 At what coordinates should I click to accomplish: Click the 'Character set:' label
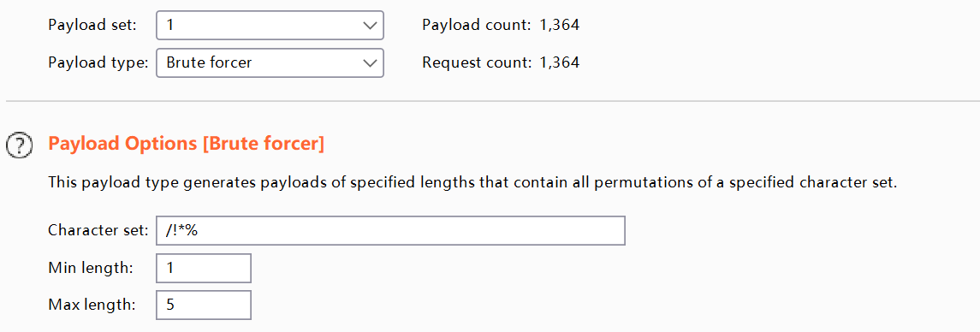98,231
